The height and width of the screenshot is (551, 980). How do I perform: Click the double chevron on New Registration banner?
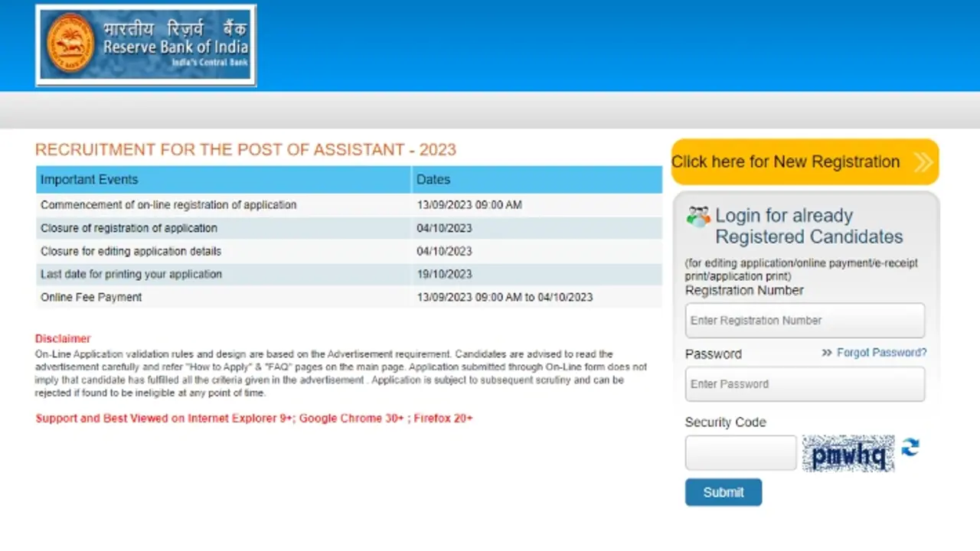(x=923, y=162)
